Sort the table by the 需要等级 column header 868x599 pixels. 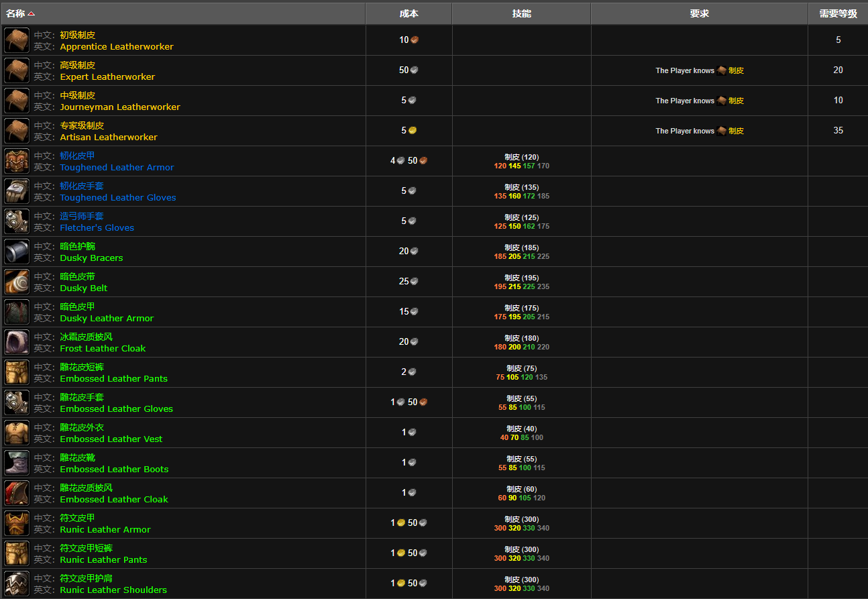pos(838,13)
